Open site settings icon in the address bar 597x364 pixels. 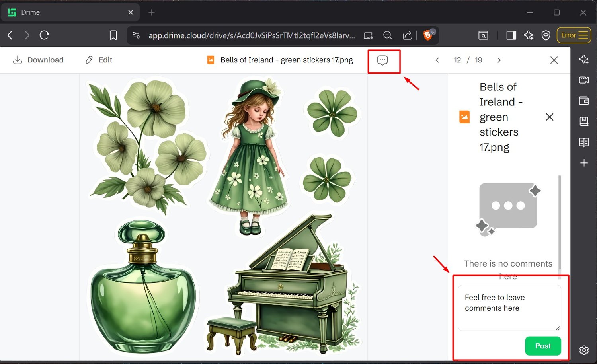[x=136, y=35]
